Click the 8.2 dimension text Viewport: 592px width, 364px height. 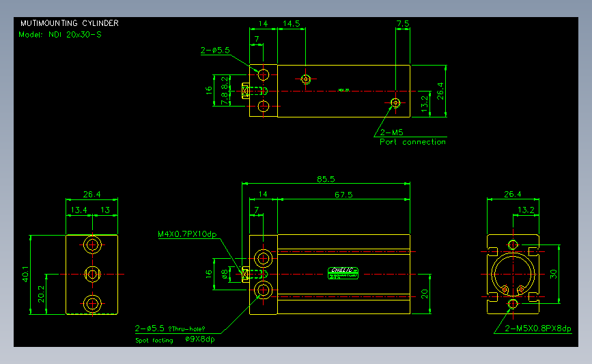click(225, 83)
